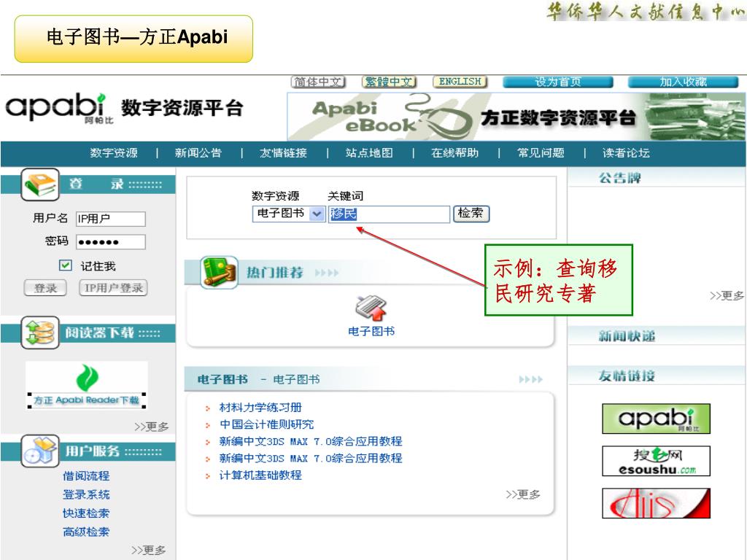Focus the 密码 password field

click(111, 242)
